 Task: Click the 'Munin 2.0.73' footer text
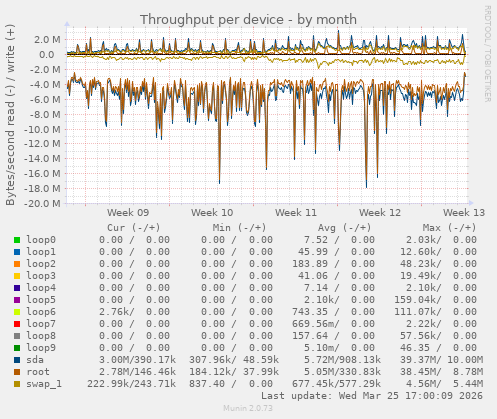[x=248, y=408]
